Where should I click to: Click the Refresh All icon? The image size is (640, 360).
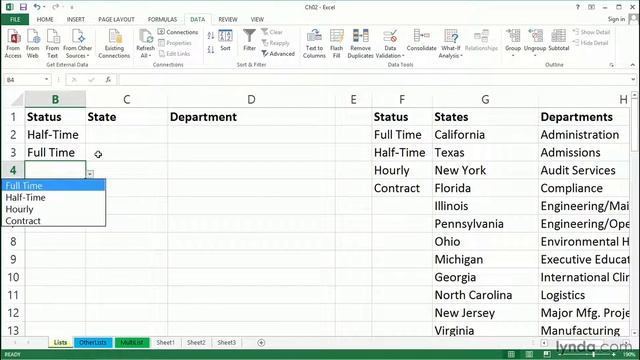tap(145, 43)
